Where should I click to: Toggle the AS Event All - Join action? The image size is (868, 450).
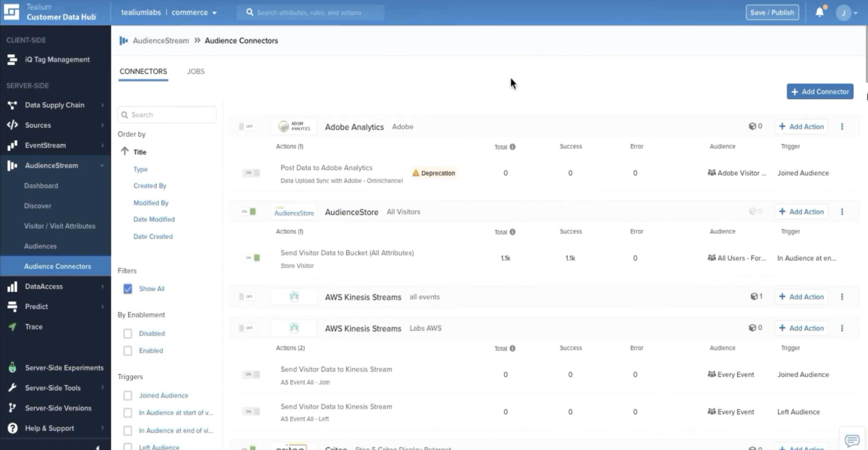pos(251,374)
